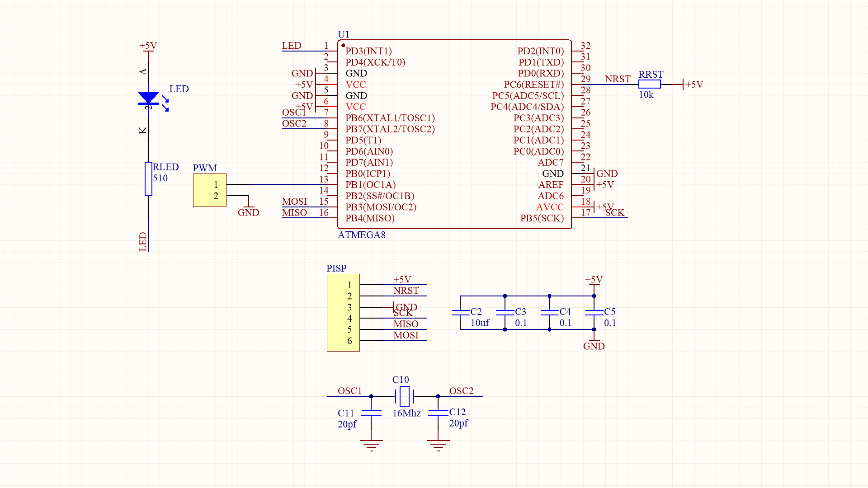Select the RLED 510 resistor symbol
Screen dimensions: 868x488
pyautogui.click(x=148, y=179)
